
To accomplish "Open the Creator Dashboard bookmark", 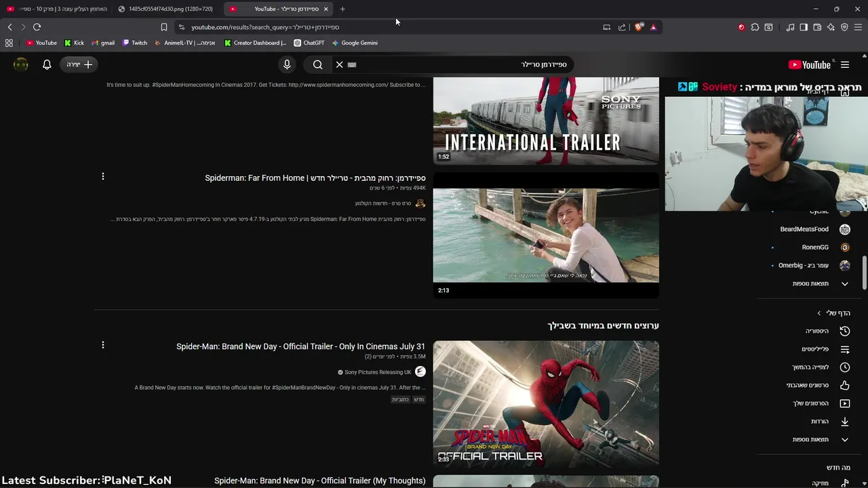I will point(256,43).
